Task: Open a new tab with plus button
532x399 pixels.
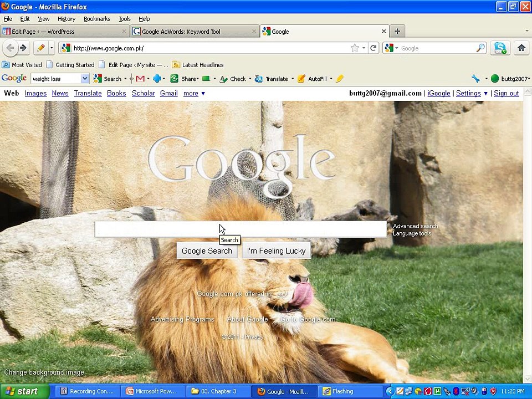Action: point(397,31)
